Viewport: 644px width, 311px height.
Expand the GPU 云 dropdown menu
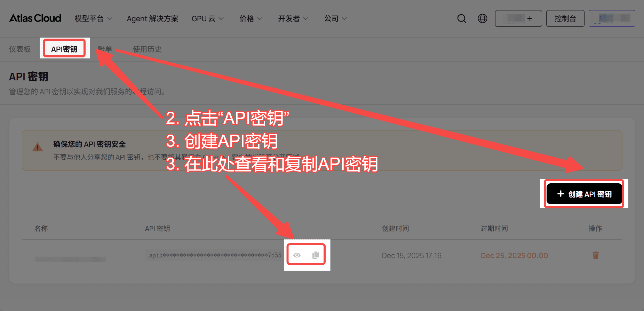point(207,18)
